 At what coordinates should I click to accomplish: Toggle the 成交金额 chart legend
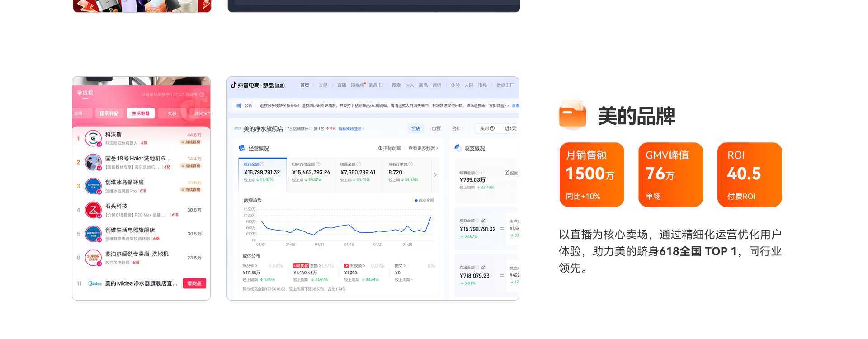[x=425, y=200]
